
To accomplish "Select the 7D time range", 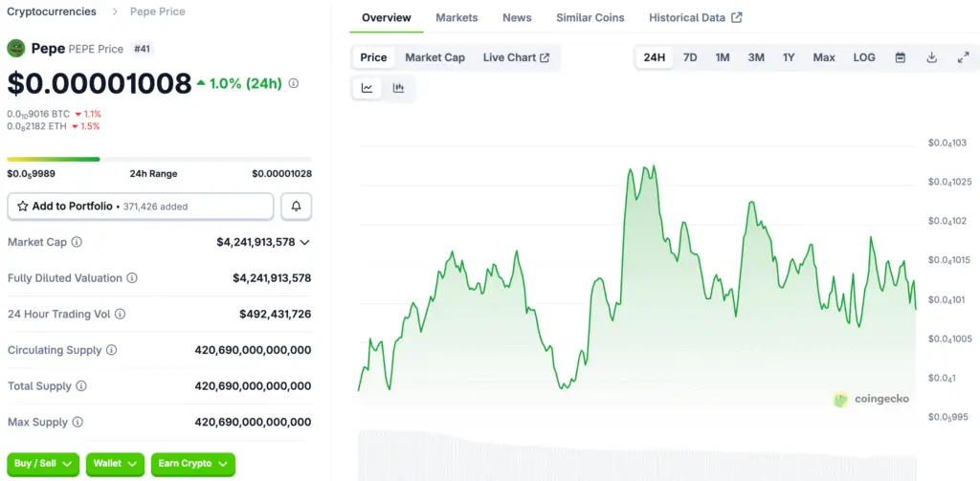I will click(x=690, y=57).
